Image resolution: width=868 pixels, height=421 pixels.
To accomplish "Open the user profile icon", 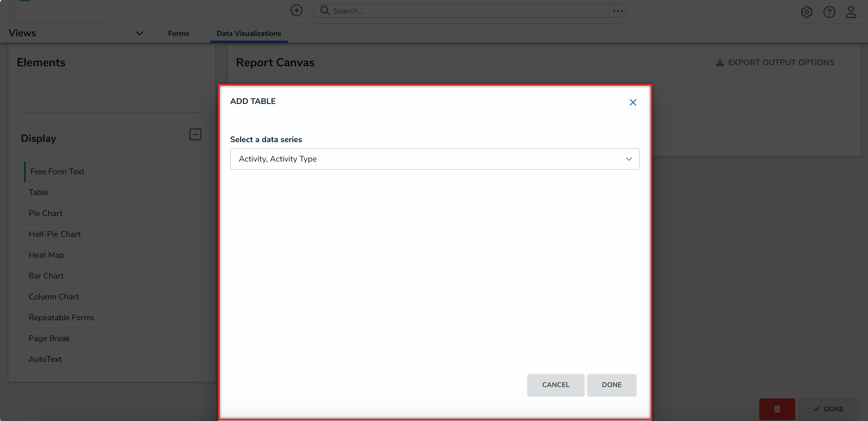I will click(851, 12).
